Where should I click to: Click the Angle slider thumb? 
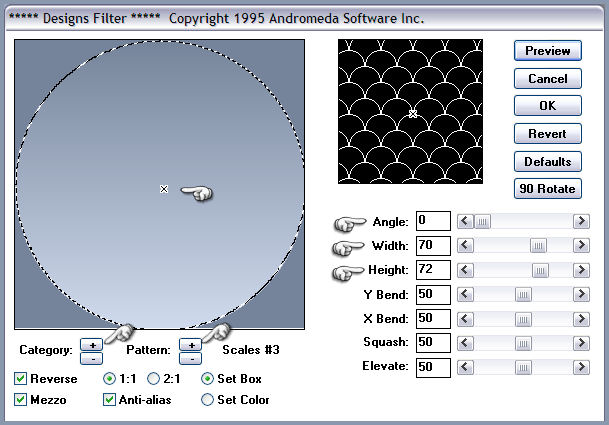[482, 222]
